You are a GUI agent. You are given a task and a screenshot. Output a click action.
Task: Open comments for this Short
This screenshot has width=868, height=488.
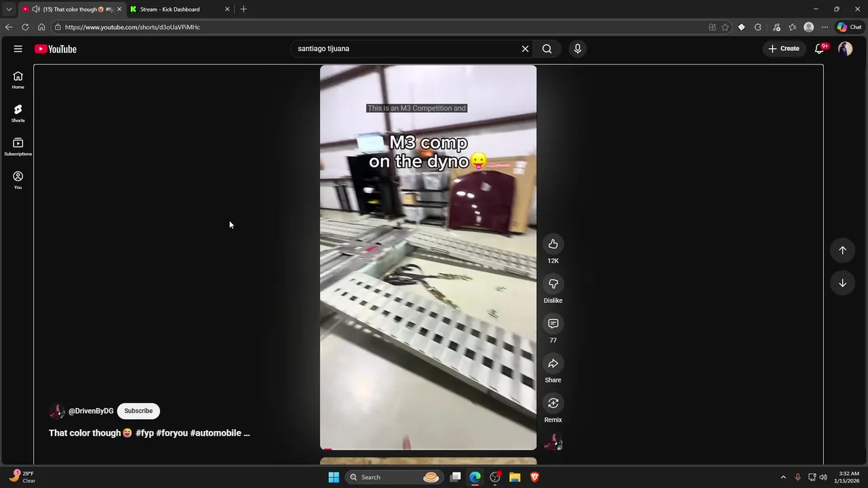(553, 323)
